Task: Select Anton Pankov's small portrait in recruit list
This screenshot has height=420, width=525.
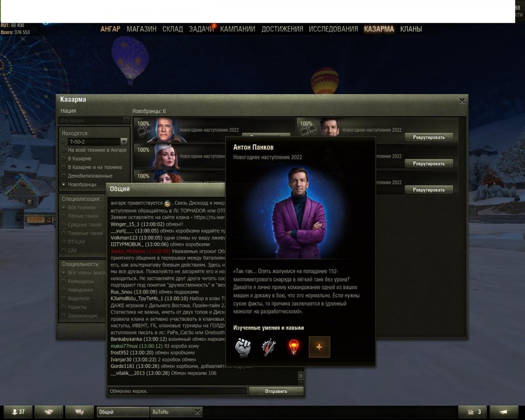Action: (x=329, y=127)
